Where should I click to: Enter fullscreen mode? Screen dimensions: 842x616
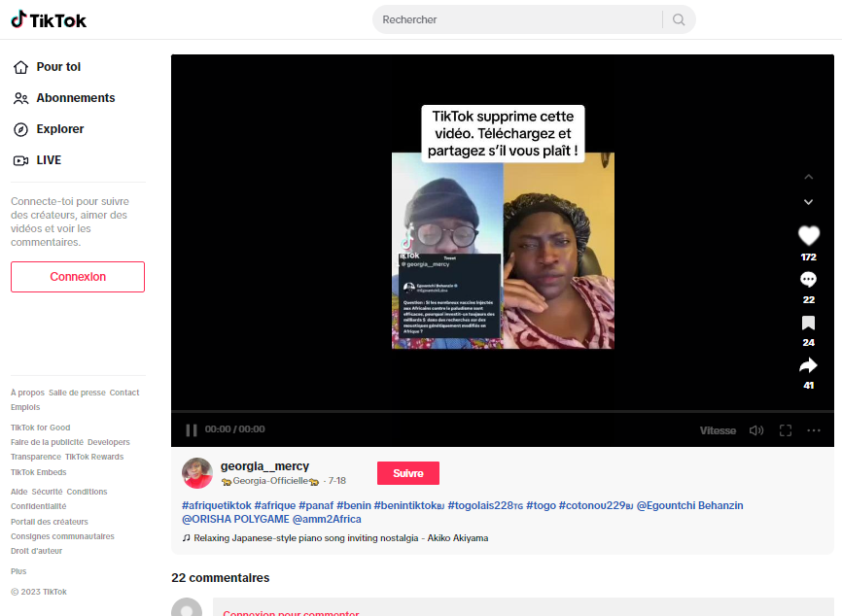pyautogui.click(x=786, y=430)
